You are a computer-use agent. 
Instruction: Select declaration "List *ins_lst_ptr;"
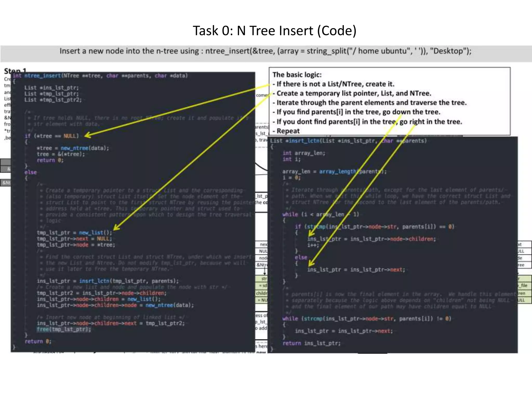point(51,88)
